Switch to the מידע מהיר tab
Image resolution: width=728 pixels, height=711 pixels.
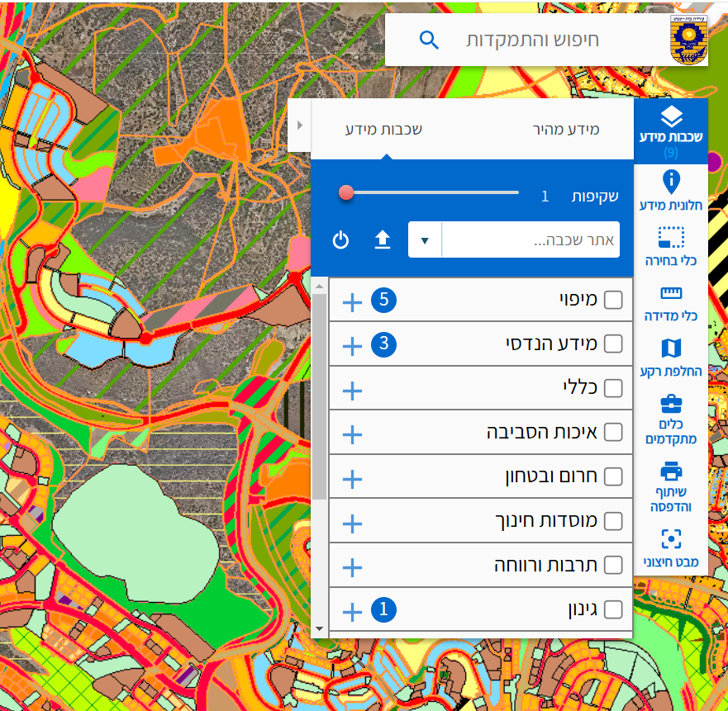coord(565,129)
